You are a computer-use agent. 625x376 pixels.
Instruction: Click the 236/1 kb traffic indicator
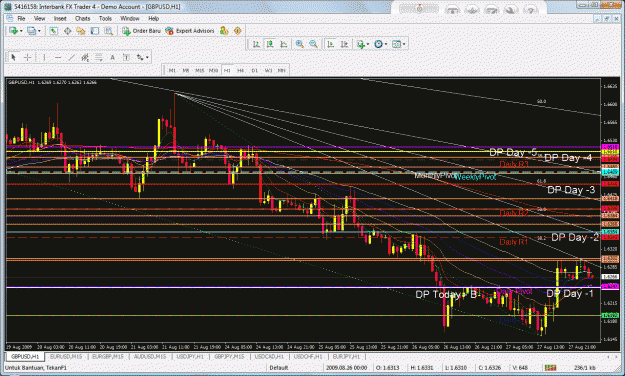coord(584,368)
